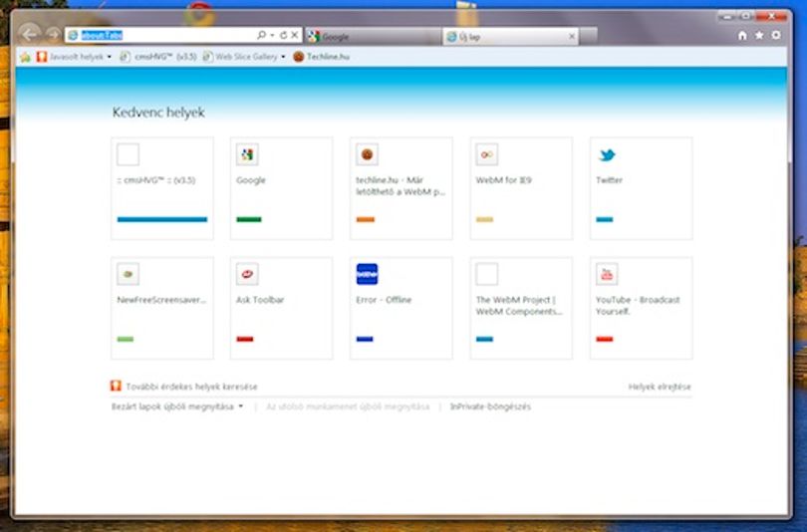Click the add-to-favorites bar star icon
The width and height of the screenshot is (807, 532).
25,57
